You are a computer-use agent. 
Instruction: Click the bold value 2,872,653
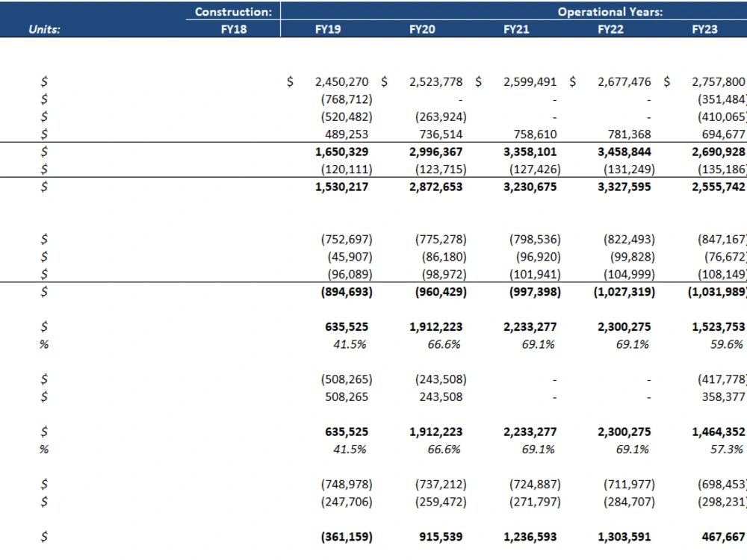pos(436,187)
